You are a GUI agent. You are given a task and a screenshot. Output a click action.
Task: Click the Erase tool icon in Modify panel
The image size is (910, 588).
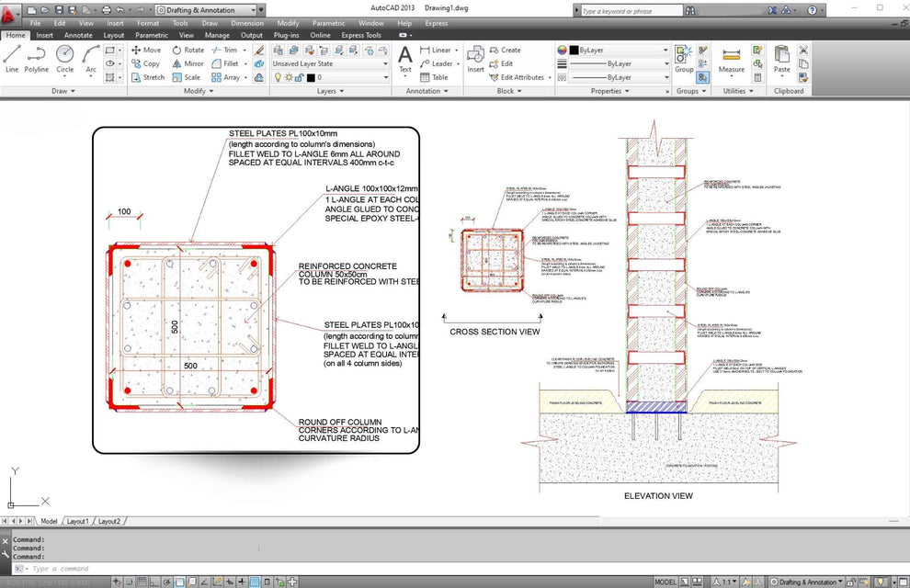[x=259, y=50]
